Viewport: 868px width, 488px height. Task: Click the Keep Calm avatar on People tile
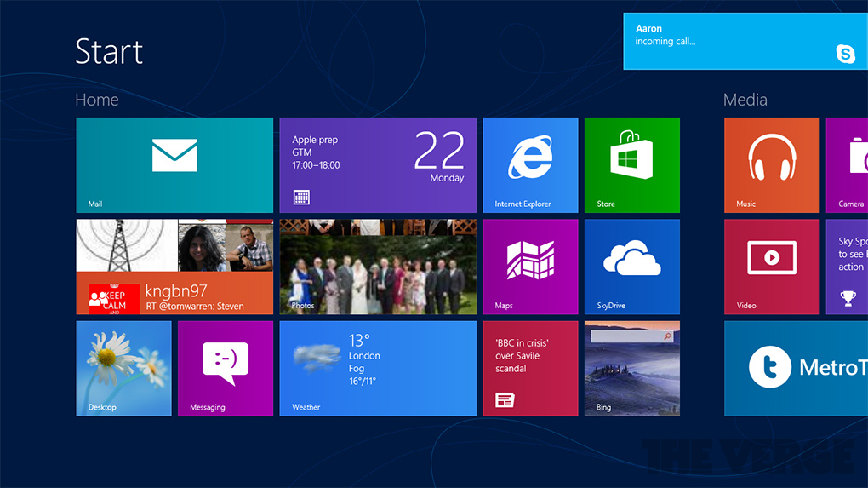pos(114,299)
